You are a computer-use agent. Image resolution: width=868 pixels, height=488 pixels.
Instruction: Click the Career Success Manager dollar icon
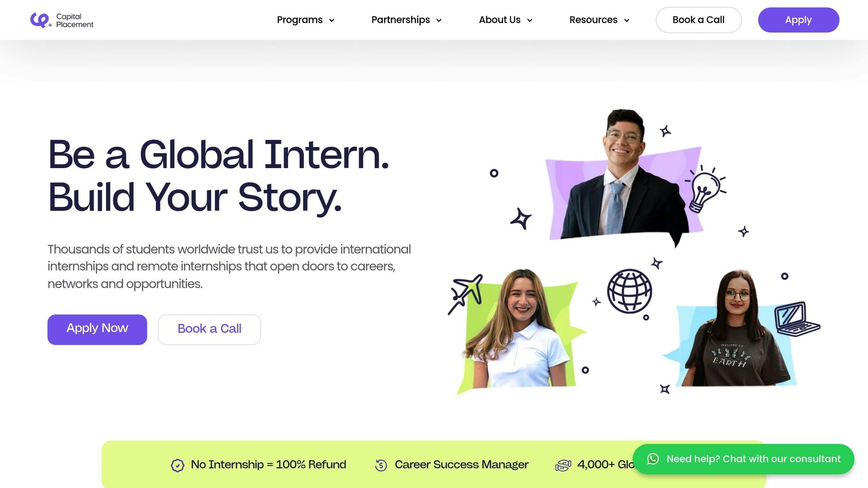point(381,465)
